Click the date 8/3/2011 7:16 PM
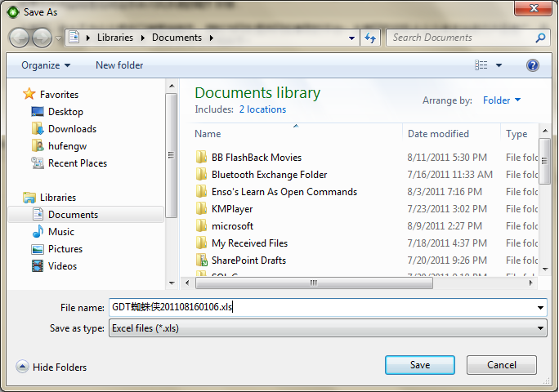 click(445, 192)
